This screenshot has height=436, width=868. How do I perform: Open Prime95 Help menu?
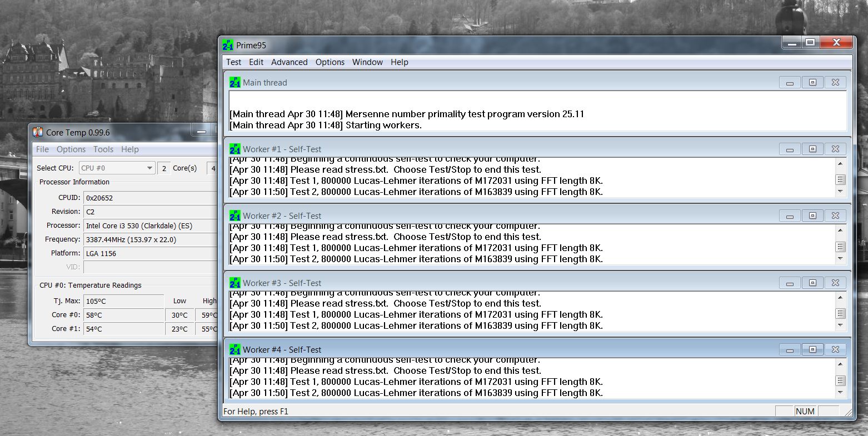[399, 62]
